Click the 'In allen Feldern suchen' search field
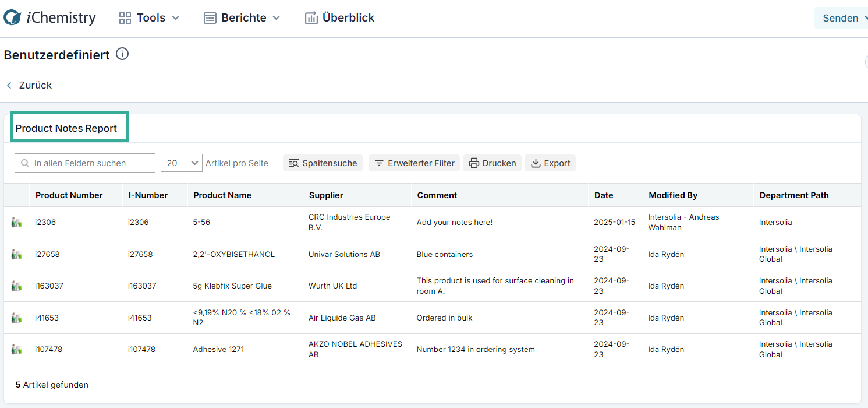 point(85,163)
